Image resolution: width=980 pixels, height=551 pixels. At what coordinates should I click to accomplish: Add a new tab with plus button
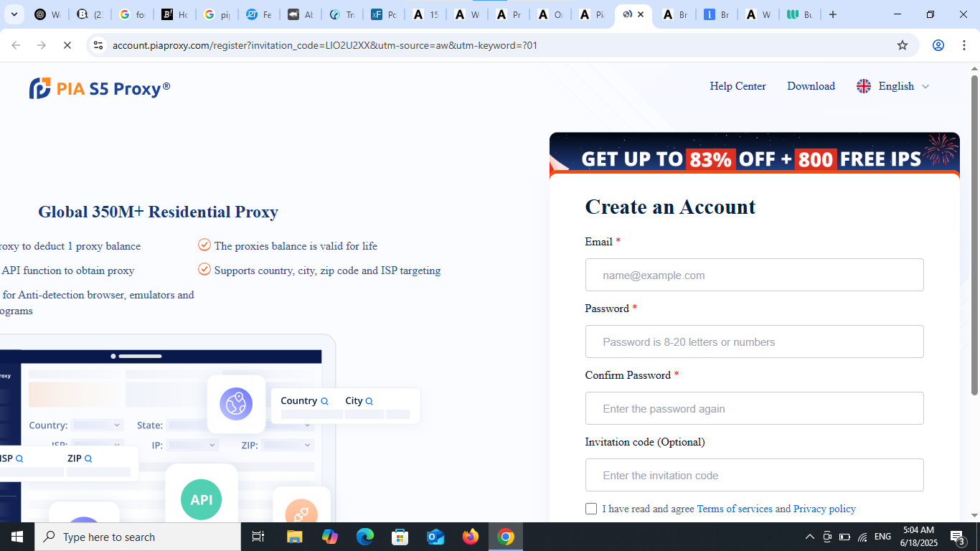tap(832, 14)
